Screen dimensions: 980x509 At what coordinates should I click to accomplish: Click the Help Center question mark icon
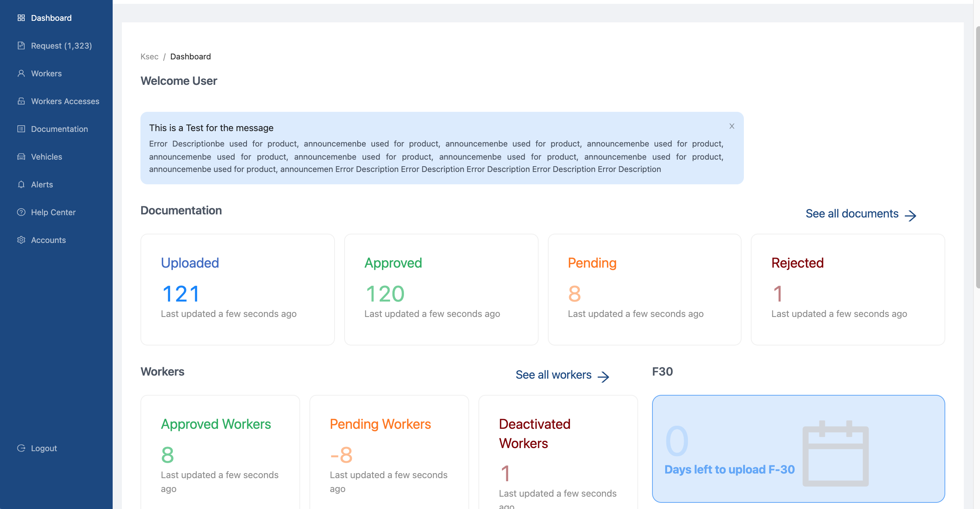pos(21,212)
